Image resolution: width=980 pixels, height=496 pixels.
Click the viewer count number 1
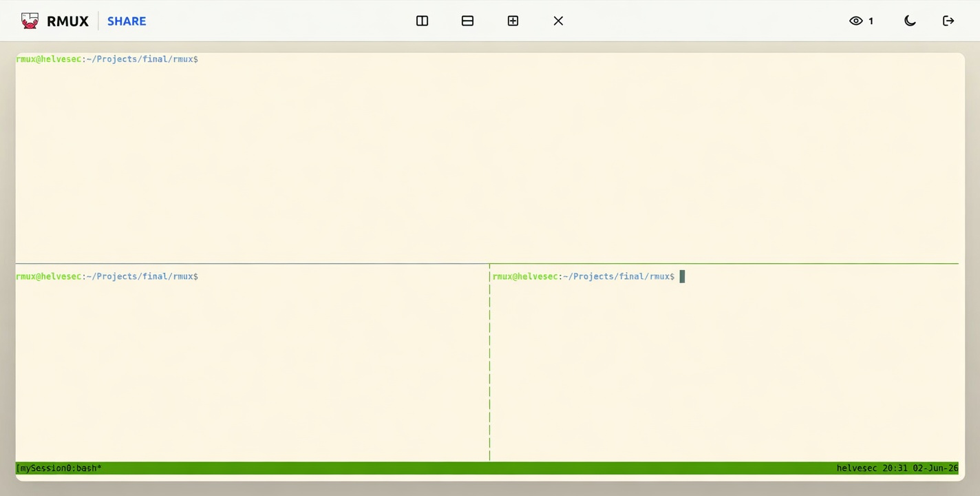click(x=871, y=21)
